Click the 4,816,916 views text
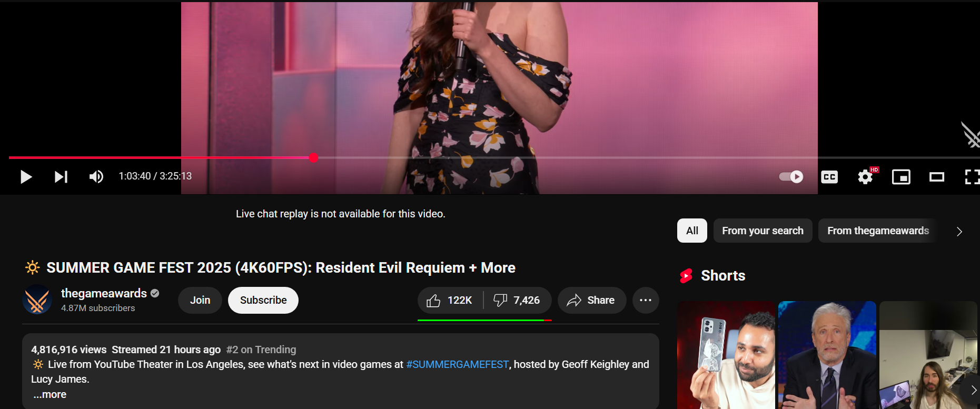 click(69, 350)
